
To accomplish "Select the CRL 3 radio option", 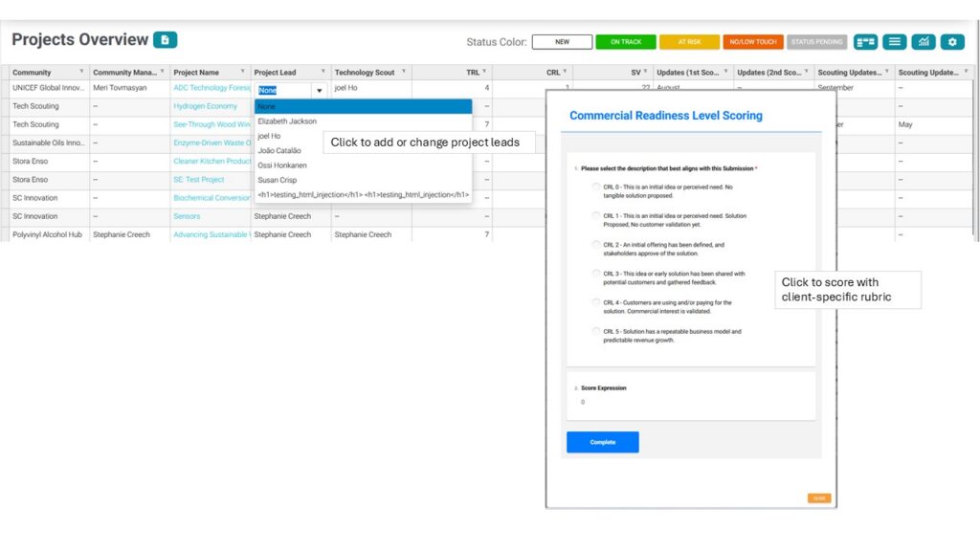I will click(x=595, y=274).
